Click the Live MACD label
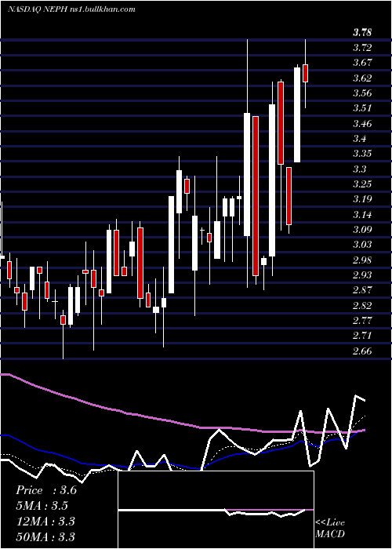Screen dimensions: 392x549 tap(330, 529)
